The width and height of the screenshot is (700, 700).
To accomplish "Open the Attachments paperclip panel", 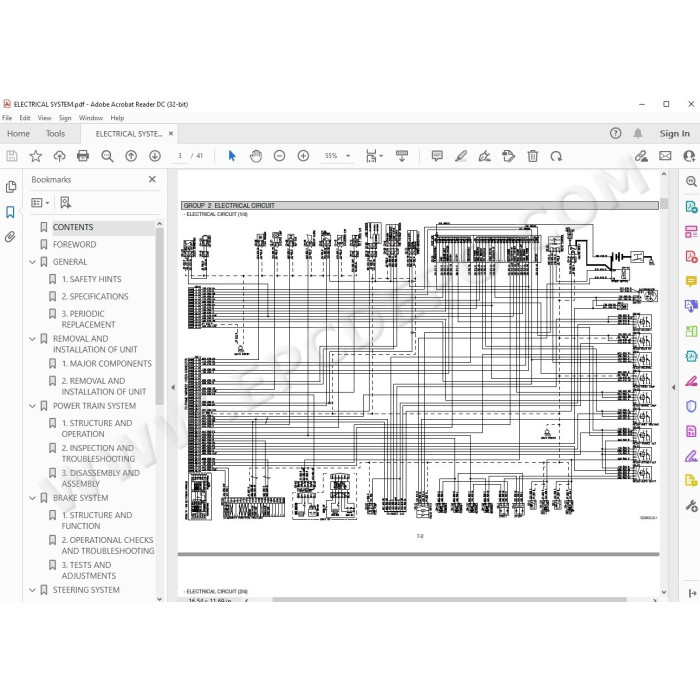I will (x=10, y=237).
